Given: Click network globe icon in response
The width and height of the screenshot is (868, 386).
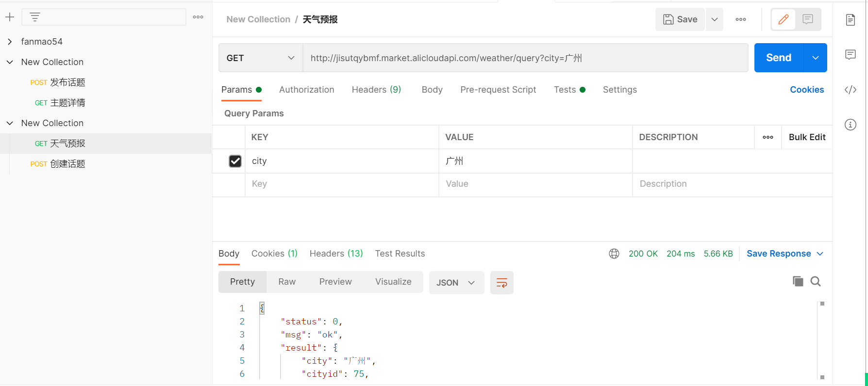Looking at the screenshot, I should tap(614, 254).
